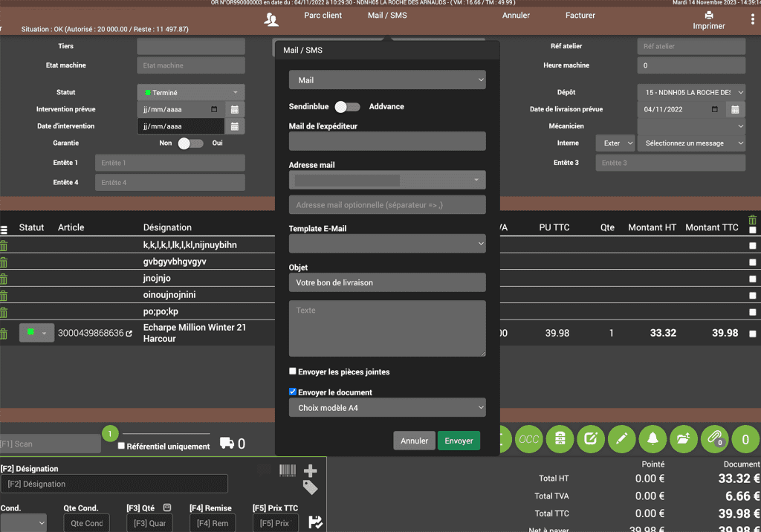Open calendar picker for Intervention prévue
The height and width of the screenshot is (532, 761).
[234, 110]
